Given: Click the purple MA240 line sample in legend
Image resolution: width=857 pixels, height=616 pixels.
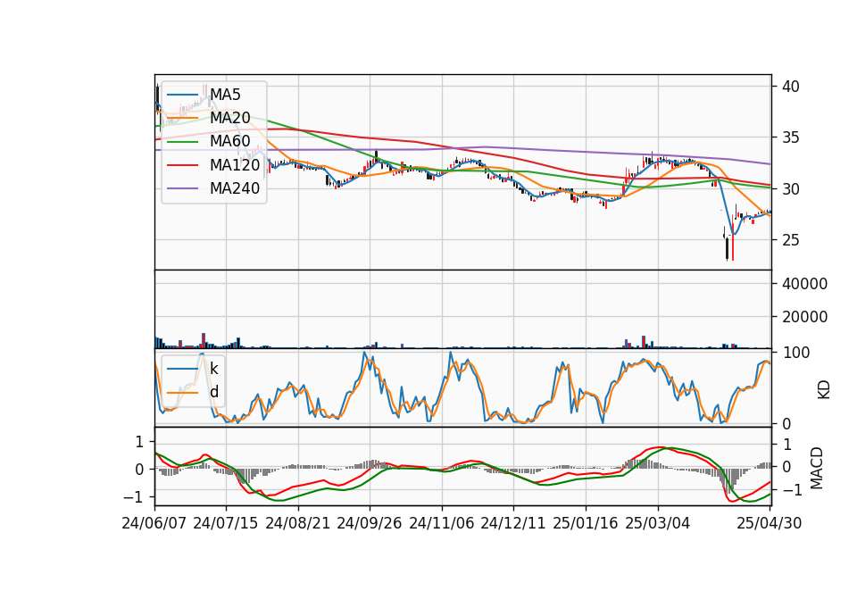Looking at the screenshot, I should click(182, 188).
